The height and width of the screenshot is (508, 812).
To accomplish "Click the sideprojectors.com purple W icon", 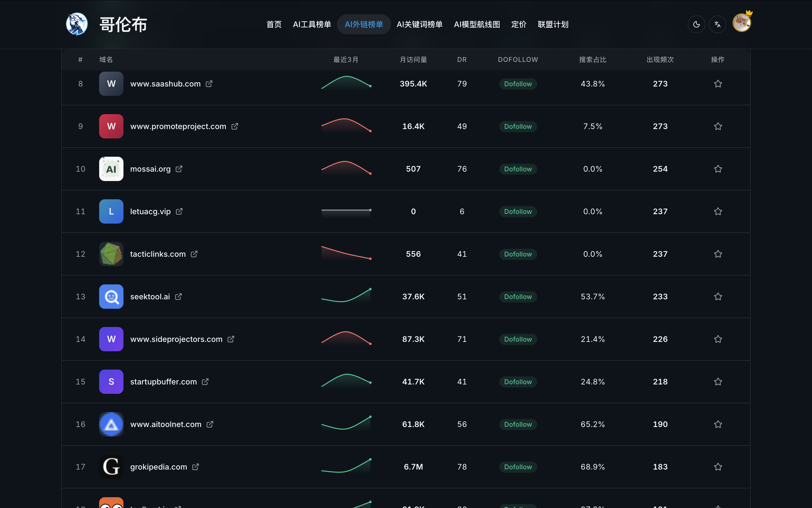I will pos(111,339).
